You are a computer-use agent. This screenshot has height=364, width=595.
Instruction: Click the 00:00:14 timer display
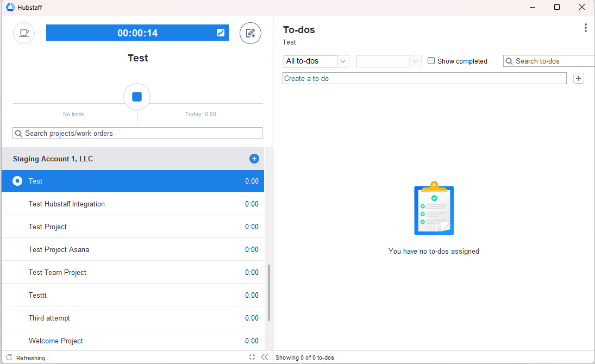[x=137, y=33]
